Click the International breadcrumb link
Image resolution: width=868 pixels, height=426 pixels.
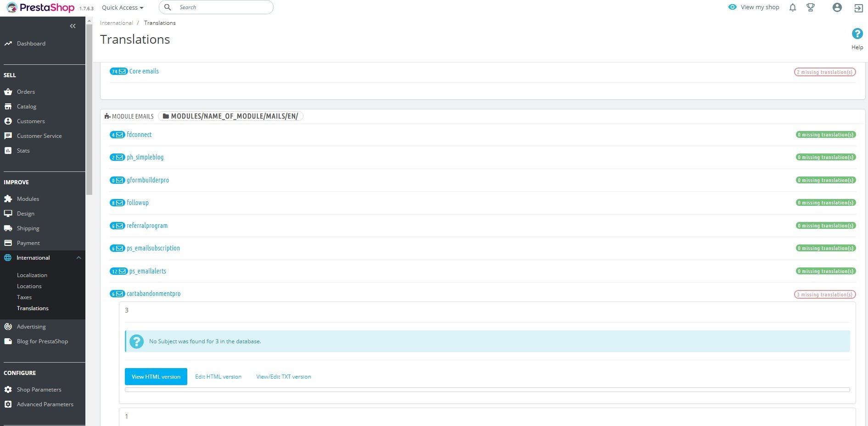(x=117, y=23)
